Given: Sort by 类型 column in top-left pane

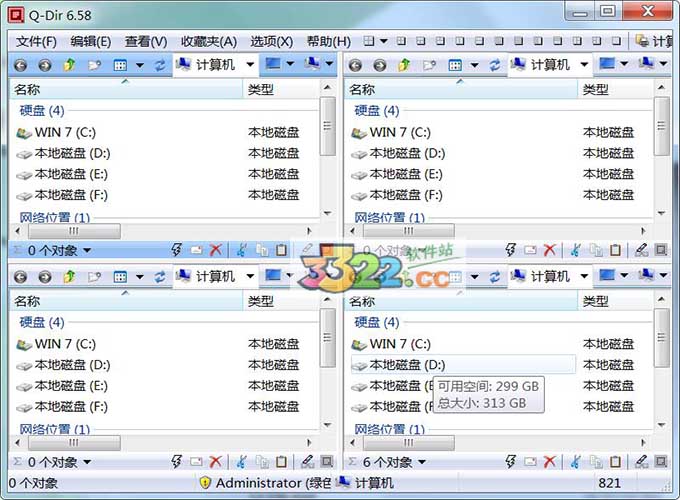Looking at the screenshot, I should click(281, 90).
